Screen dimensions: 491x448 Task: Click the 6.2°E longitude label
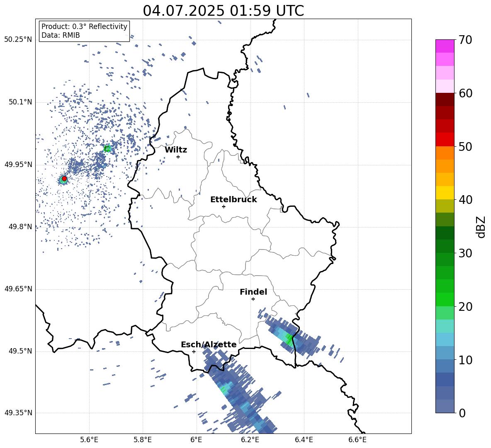click(250, 440)
